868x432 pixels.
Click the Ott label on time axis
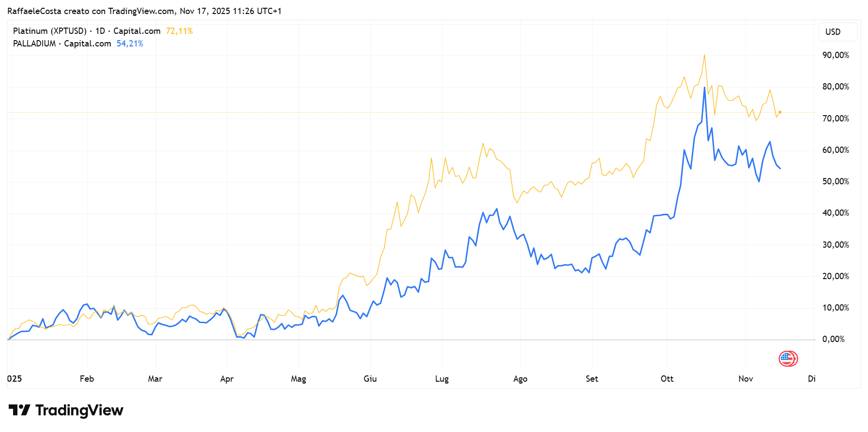(x=667, y=379)
